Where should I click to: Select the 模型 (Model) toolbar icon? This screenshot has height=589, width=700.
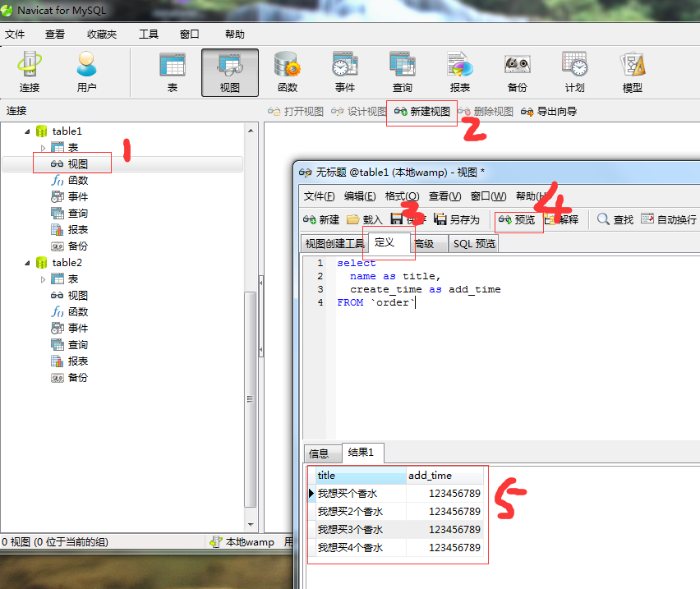tap(632, 71)
